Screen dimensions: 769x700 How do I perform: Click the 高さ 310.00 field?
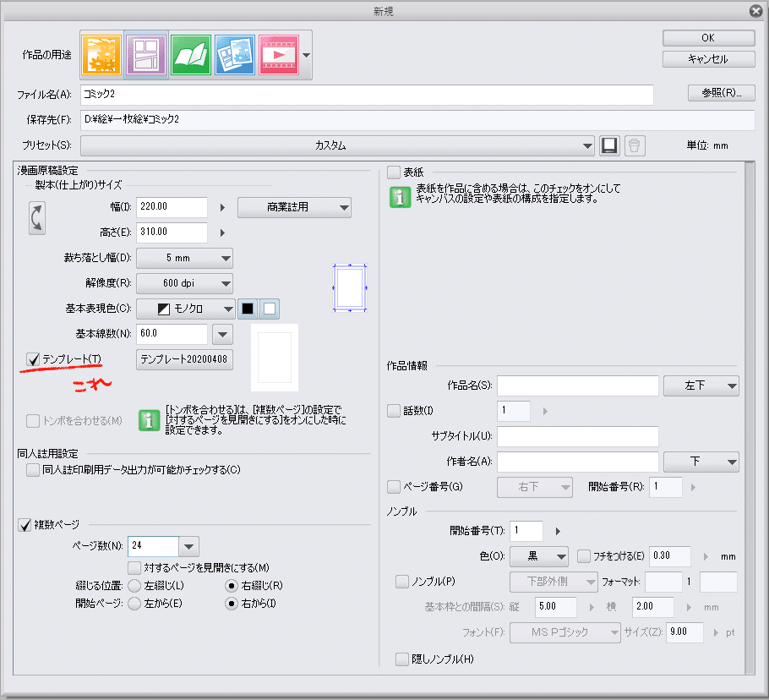click(x=172, y=232)
